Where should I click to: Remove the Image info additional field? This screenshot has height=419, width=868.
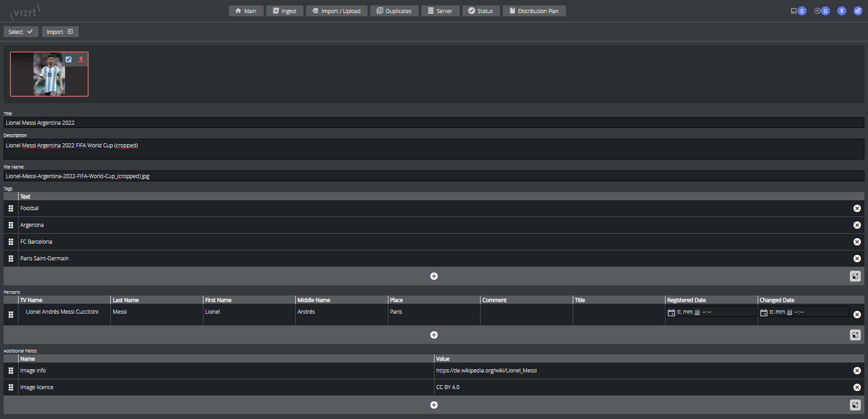pos(857,371)
